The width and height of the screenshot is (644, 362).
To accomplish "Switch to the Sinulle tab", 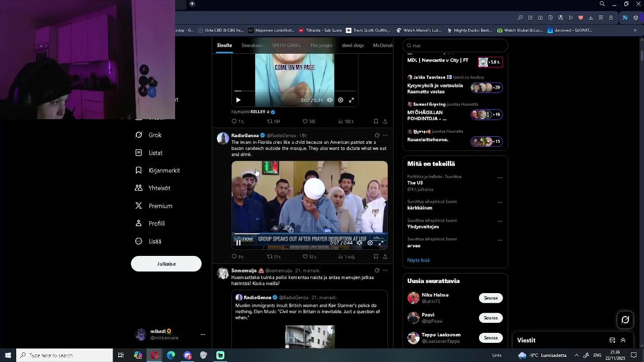I will click(224, 45).
